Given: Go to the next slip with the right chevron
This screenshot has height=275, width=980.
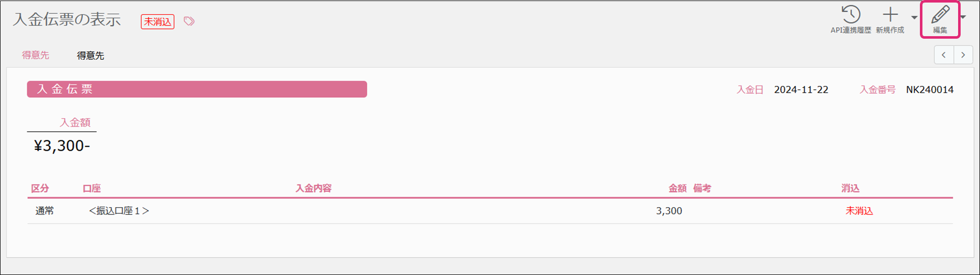Looking at the screenshot, I should point(963,55).
